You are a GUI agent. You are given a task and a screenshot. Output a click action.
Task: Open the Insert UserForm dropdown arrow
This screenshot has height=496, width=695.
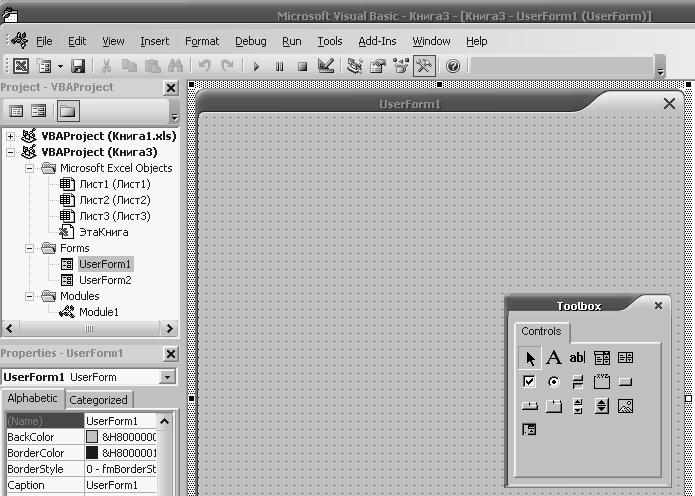(60, 66)
